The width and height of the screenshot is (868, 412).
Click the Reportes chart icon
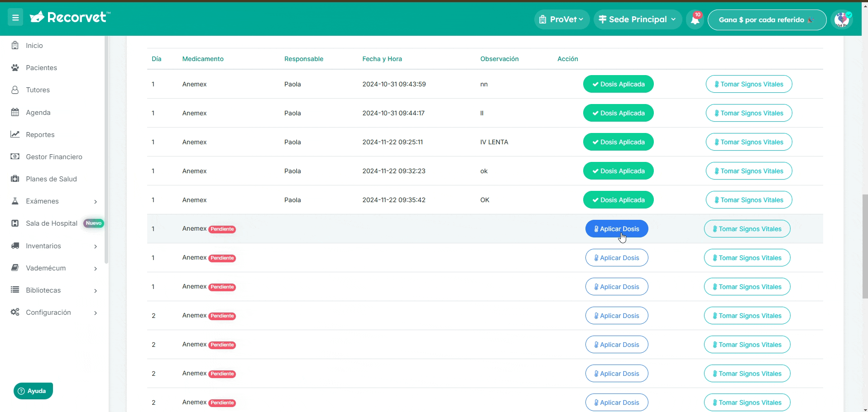pyautogui.click(x=15, y=134)
